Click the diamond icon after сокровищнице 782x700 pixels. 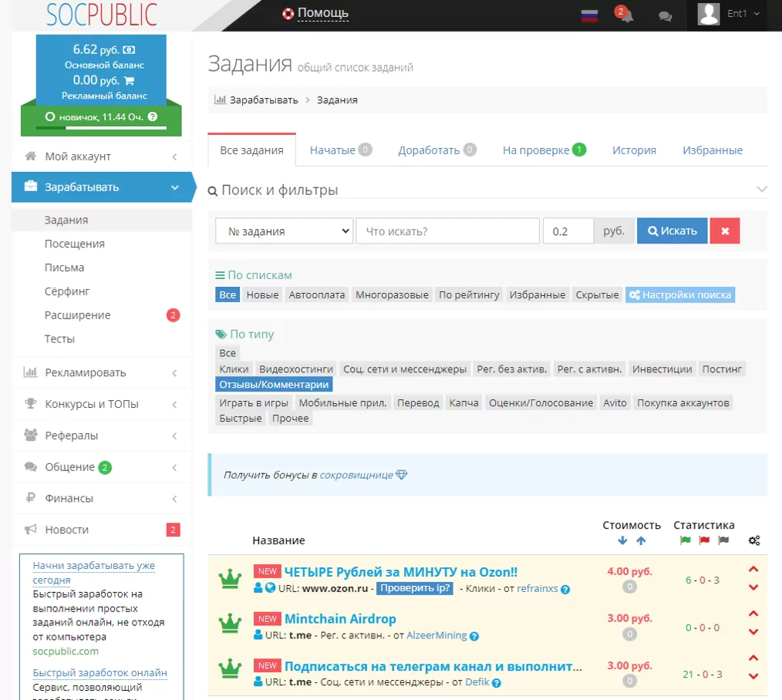pyautogui.click(x=402, y=475)
